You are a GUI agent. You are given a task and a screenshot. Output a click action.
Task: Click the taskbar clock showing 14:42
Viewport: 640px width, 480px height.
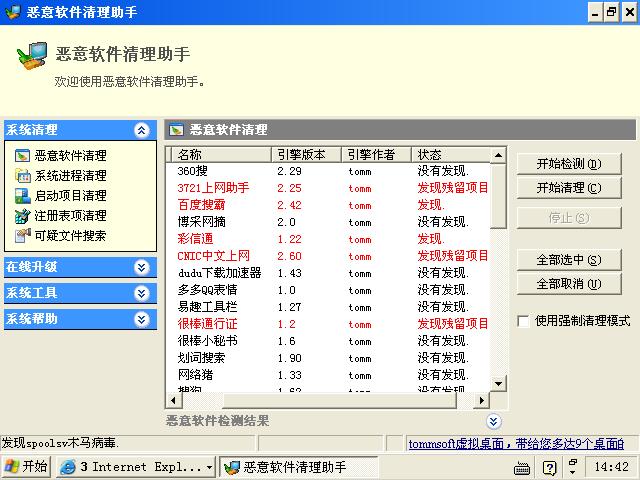click(611, 467)
